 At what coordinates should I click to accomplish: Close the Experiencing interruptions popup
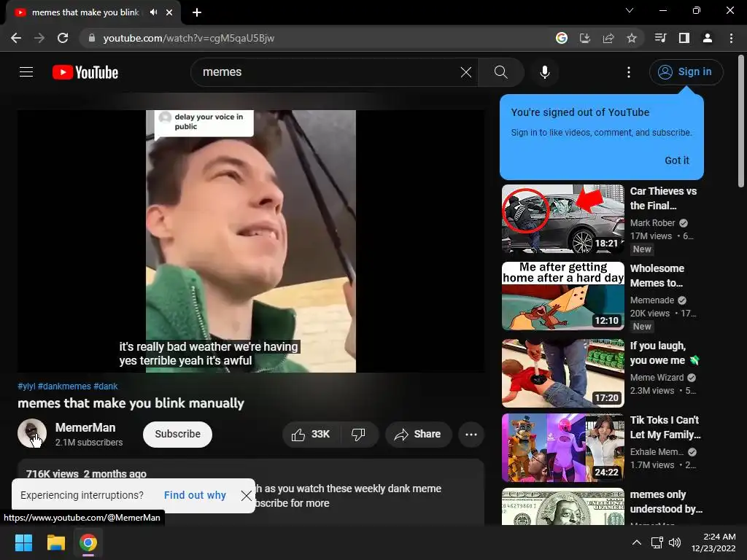[x=247, y=496]
